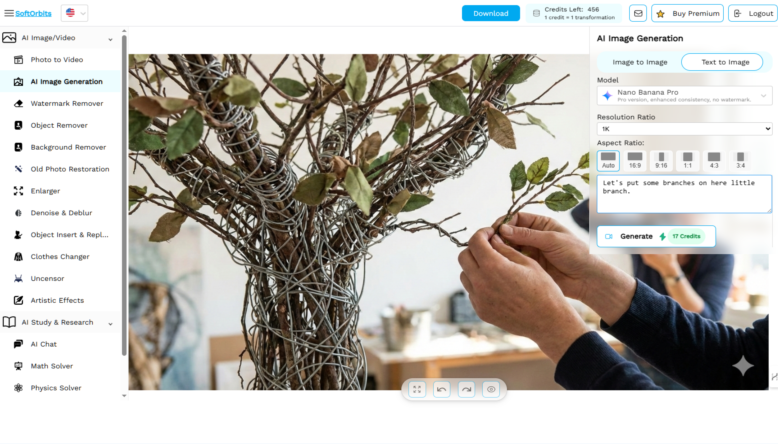Open the hamburger menu beside SoftOrbits

tap(8, 13)
